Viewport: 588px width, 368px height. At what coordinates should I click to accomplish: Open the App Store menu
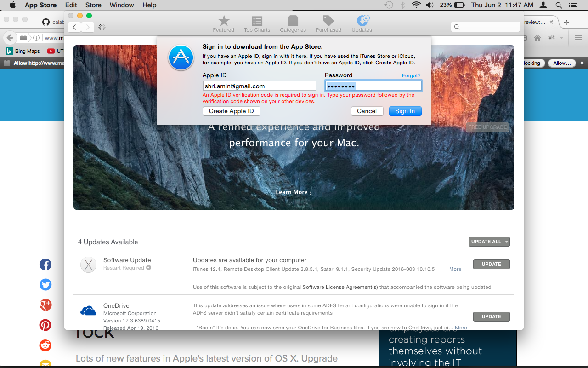(40, 5)
